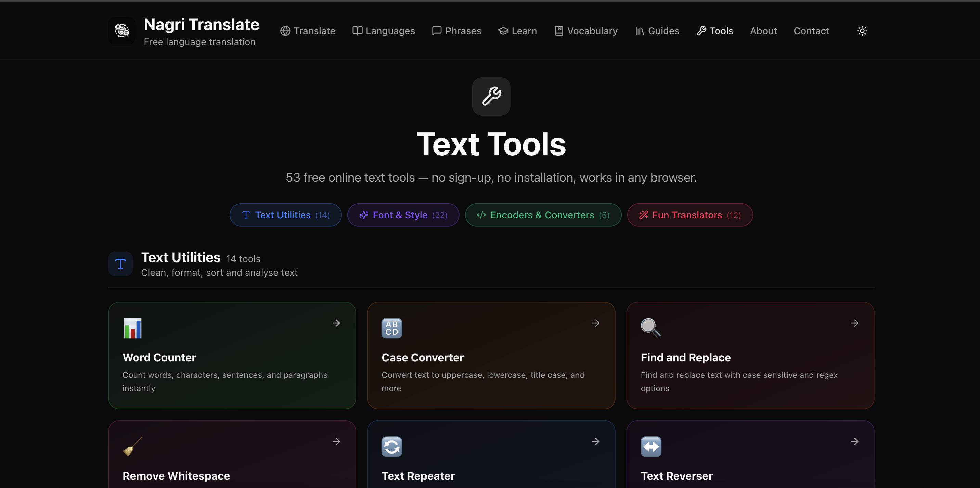Click the Find and Replace magnifier icon
980x488 pixels.
coord(650,328)
